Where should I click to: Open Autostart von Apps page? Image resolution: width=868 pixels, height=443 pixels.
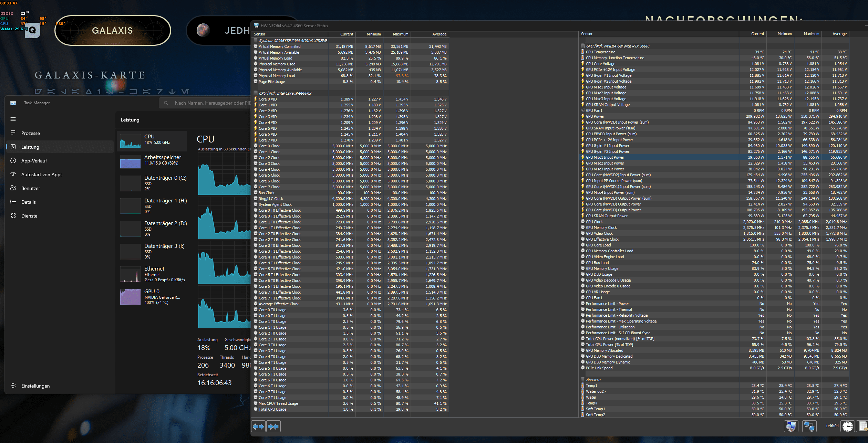tap(60, 175)
